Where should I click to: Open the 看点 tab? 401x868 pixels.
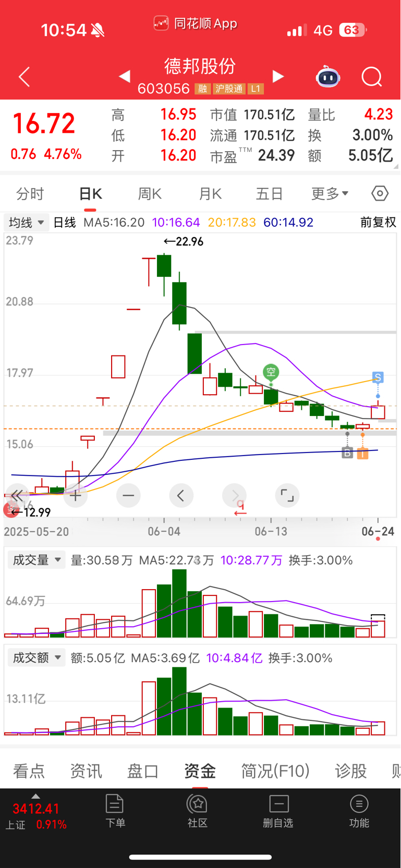click(29, 771)
